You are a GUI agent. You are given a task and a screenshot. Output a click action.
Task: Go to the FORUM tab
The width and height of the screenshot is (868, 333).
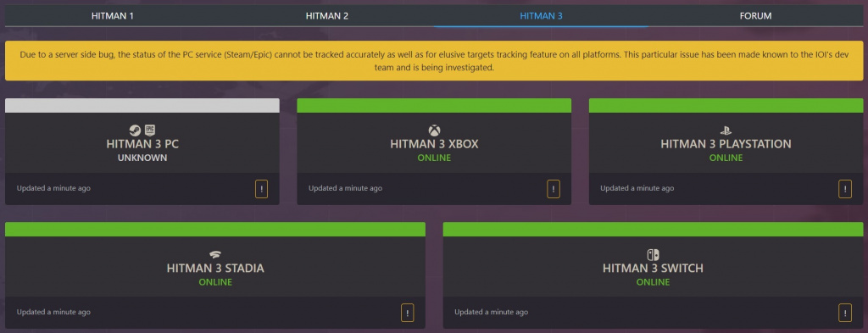click(755, 16)
